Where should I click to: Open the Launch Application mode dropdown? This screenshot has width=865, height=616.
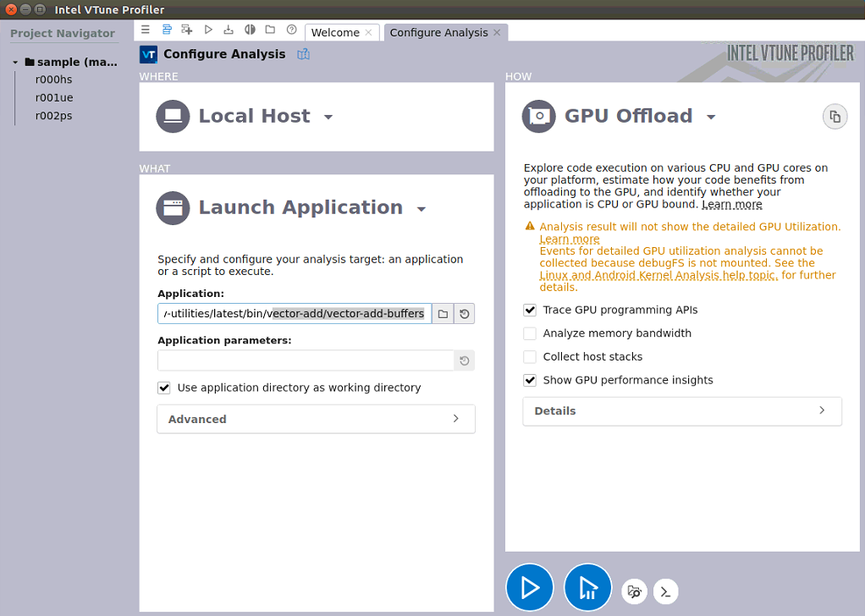coord(421,209)
